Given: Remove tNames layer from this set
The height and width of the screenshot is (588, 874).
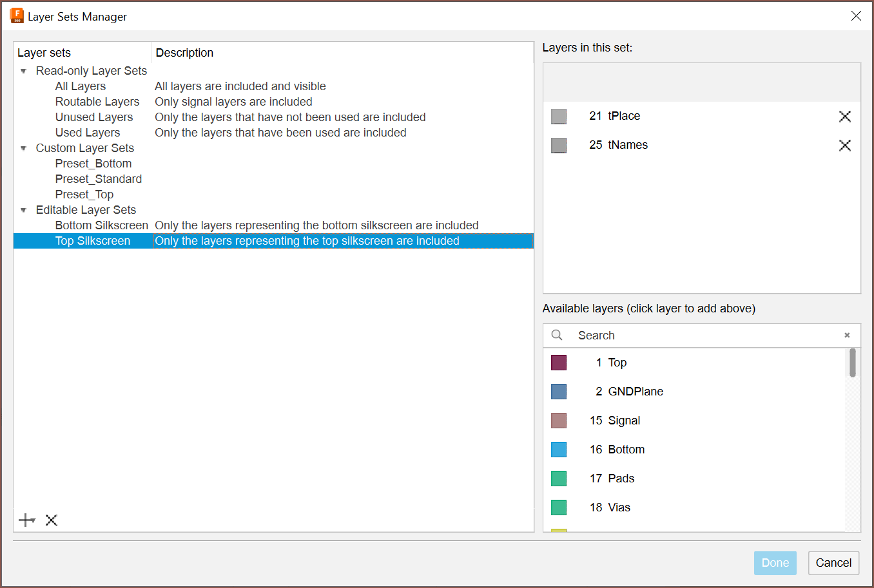Looking at the screenshot, I should [x=844, y=146].
